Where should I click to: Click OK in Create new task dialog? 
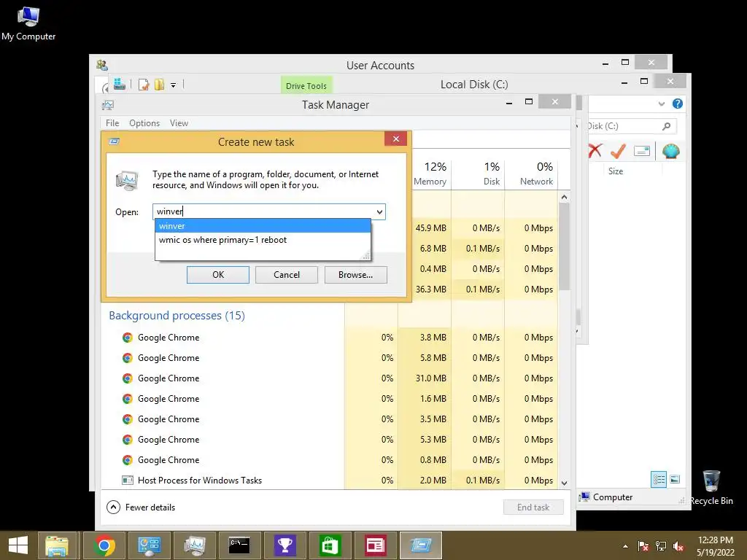(x=217, y=275)
